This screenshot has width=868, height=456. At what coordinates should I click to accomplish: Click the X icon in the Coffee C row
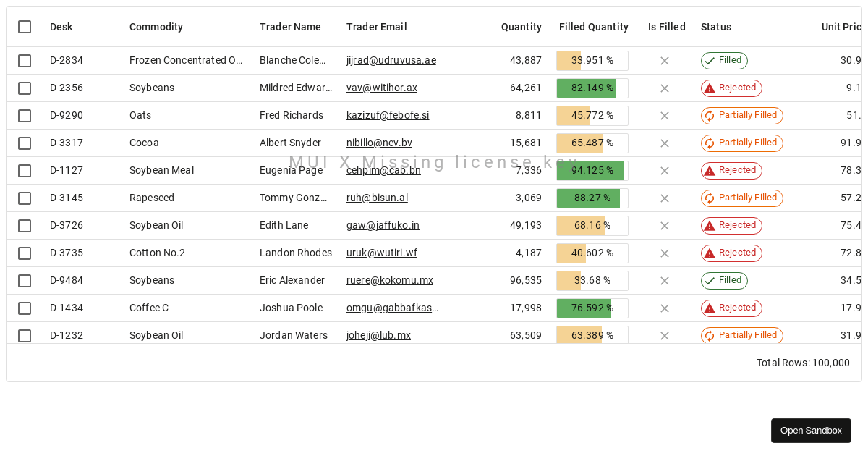click(x=665, y=308)
